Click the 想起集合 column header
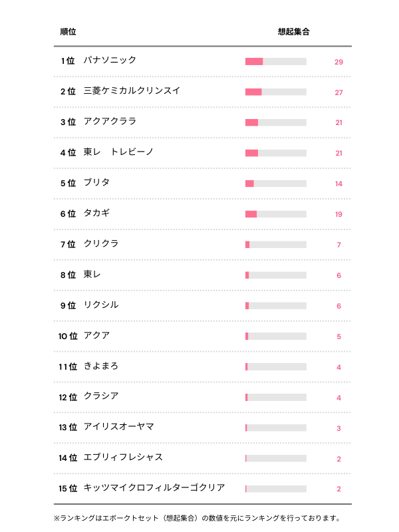This screenshot has width=399, height=532. (293, 32)
